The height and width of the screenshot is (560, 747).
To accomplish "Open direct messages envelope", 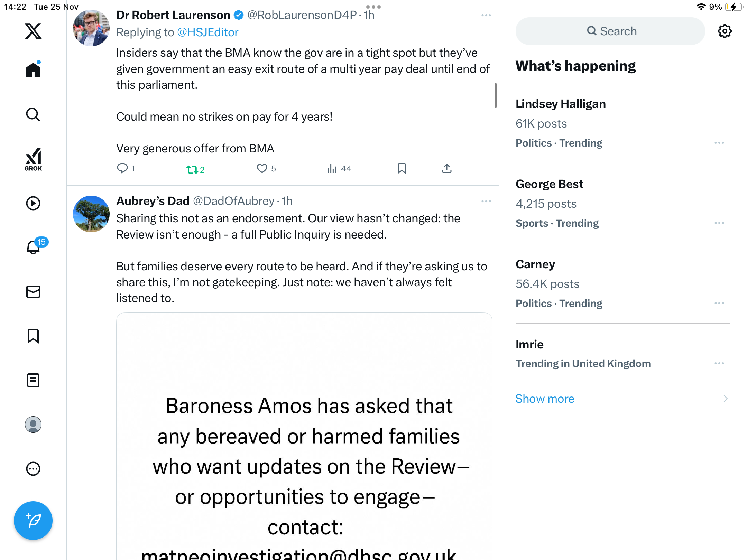I will coord(33,292).
